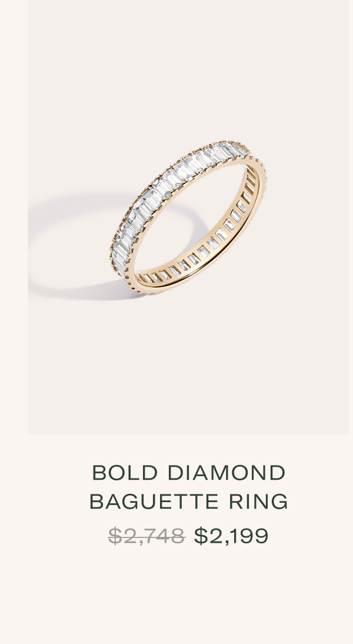Viewport: 353px width, 644px height.
Task: Click the word BOLD in the product name
Action: (x=125, y=473)
